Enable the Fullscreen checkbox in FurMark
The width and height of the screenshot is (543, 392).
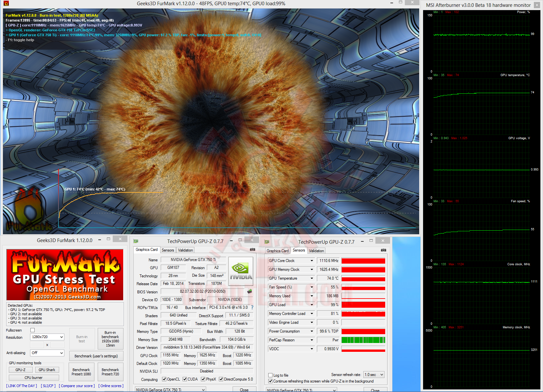[32, 330]
